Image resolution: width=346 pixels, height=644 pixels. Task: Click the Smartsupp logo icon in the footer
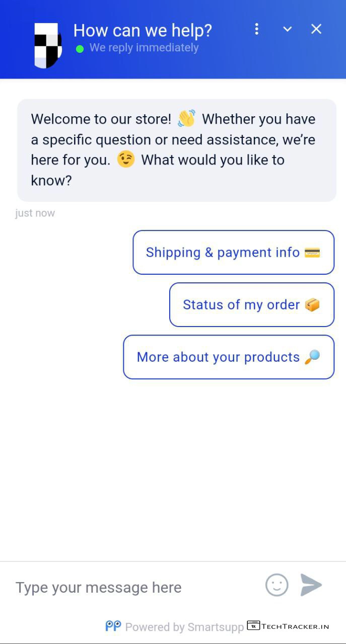113,626
